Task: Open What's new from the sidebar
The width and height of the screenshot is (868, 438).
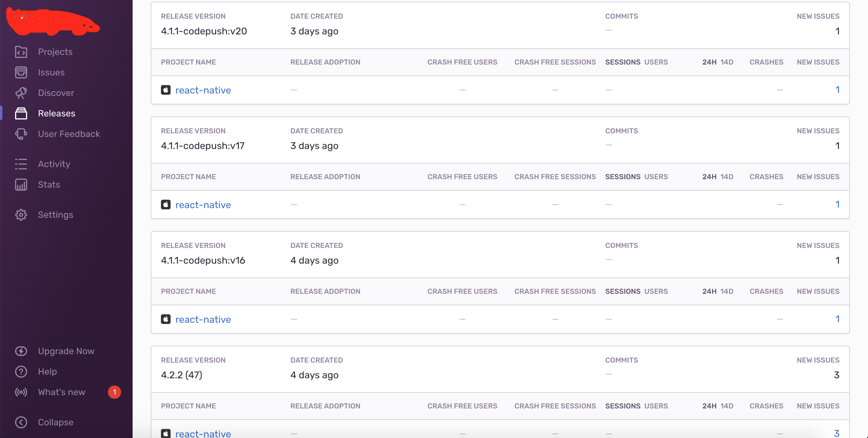Action: [61, 392]
